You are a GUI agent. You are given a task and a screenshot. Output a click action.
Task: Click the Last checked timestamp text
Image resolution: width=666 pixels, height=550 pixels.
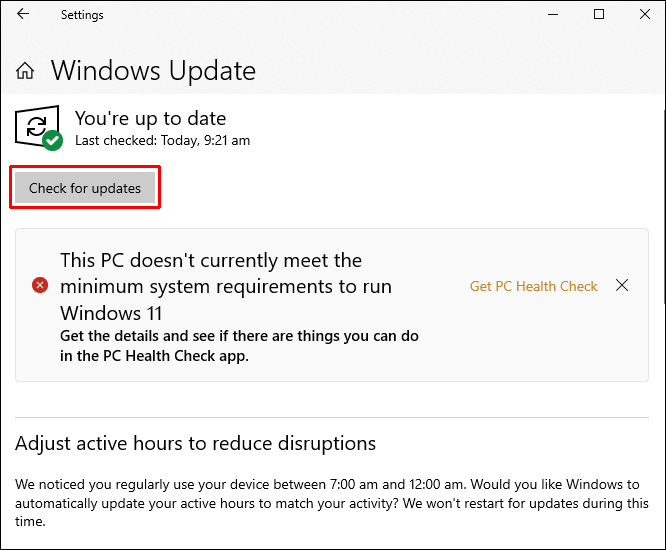tap(162, 141)
